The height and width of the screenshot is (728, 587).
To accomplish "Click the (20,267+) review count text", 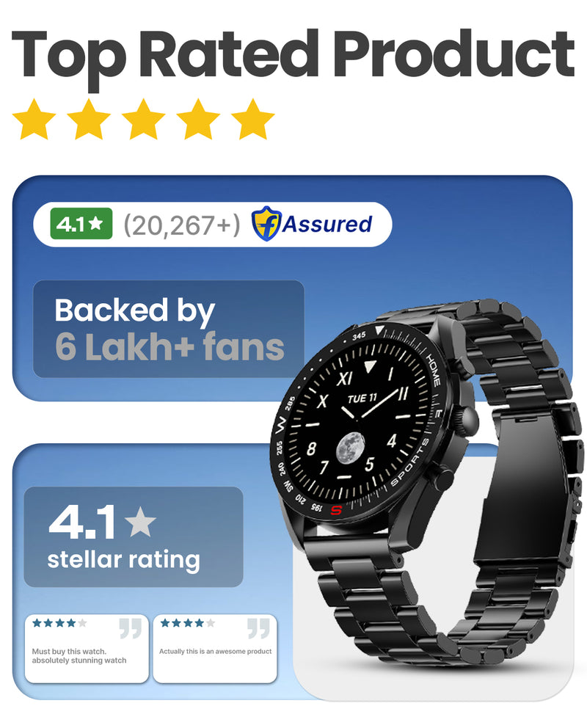I will [x=181, y=225].
